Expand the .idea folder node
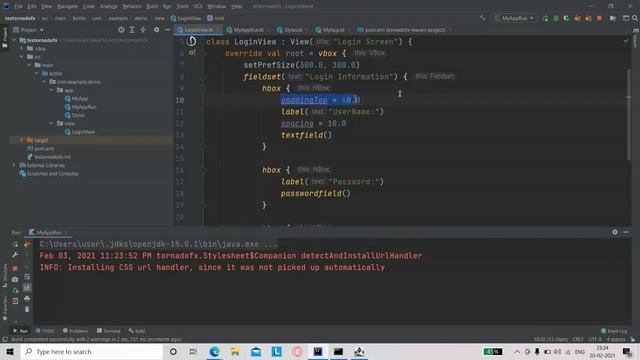Viewport: 640px width, 360px height. pyautogui.click(x=22, y=49)
